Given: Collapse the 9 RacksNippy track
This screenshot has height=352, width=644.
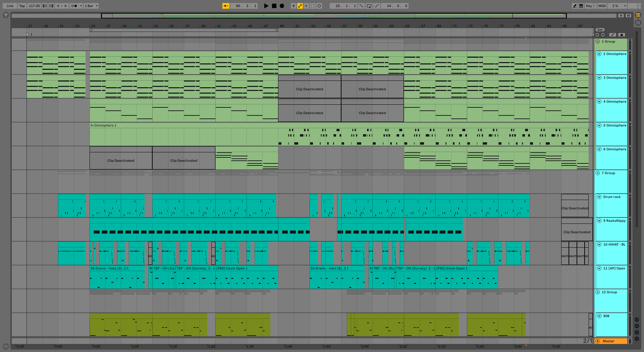Looking at the screenshot, I should 599,221.
